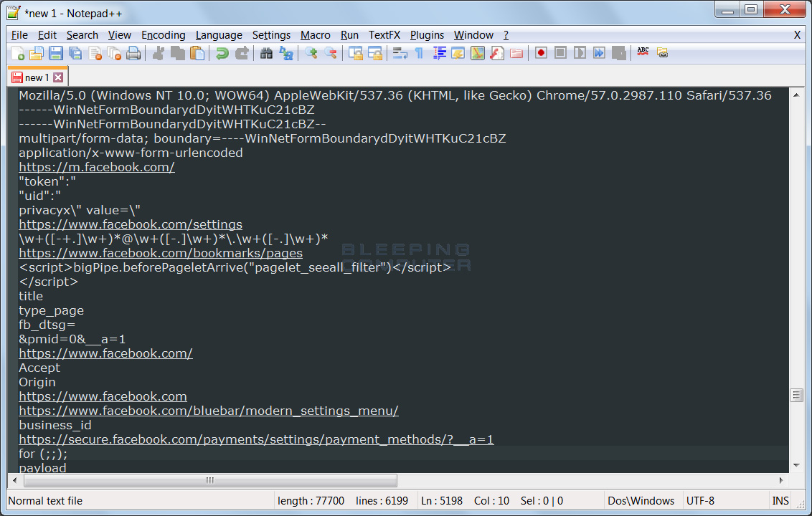Click the bluebar/modern_settings_menu link
The width and height of the screenshot is (812, 516).
(209, 411)
